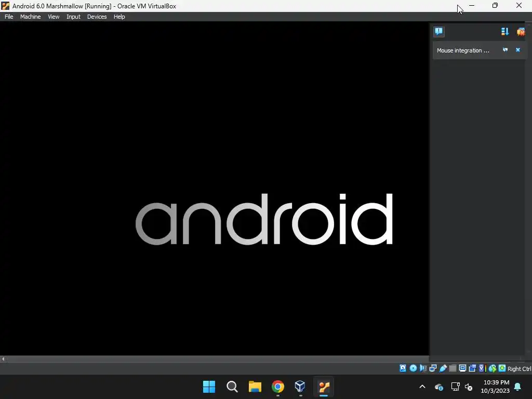Show hidden system tray icons

[422, 387]
